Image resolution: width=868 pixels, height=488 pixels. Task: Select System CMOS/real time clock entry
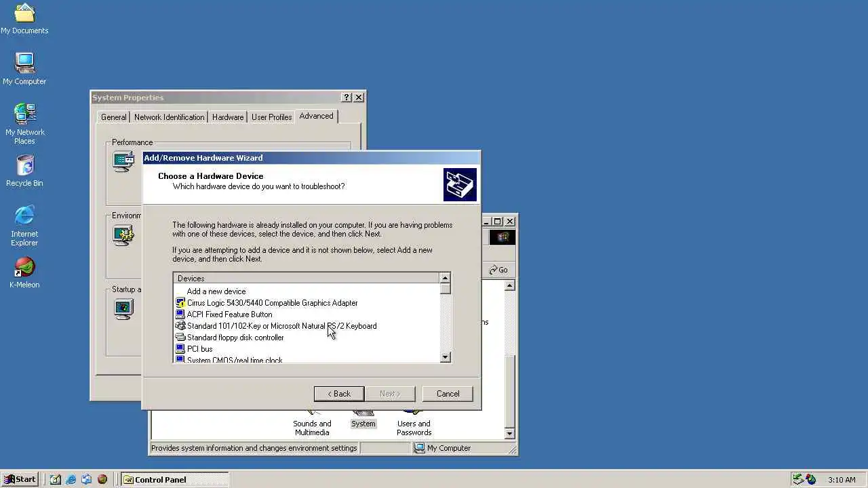pyautogui.click(x=235, y=359)
